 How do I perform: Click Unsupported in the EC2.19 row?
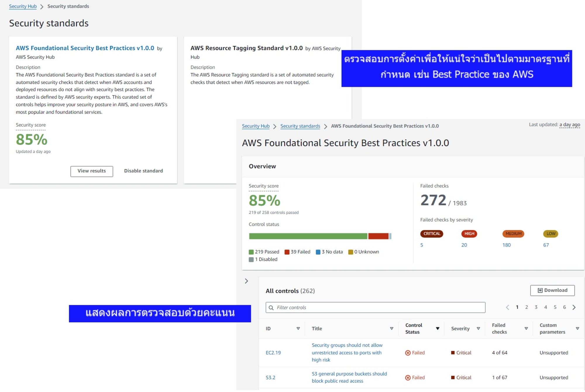pos(554,353)
